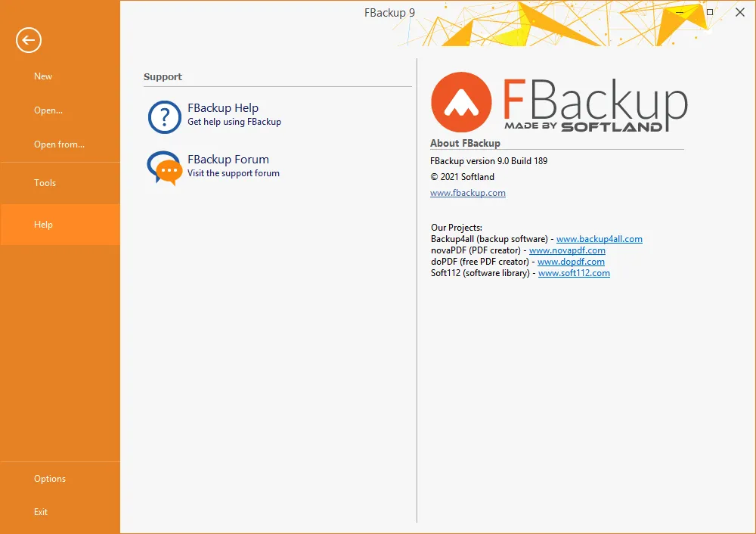Open the New backup menu entry
The image size is (756, 534).
point(42,76)
